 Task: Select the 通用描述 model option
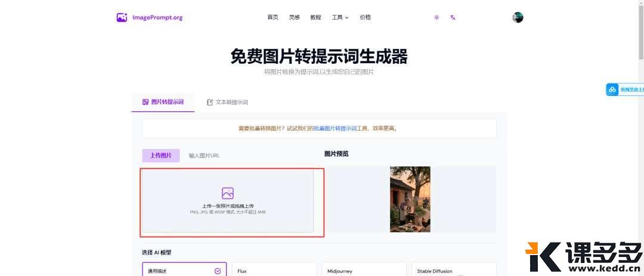pyautogui.click(x=184, y=269)
